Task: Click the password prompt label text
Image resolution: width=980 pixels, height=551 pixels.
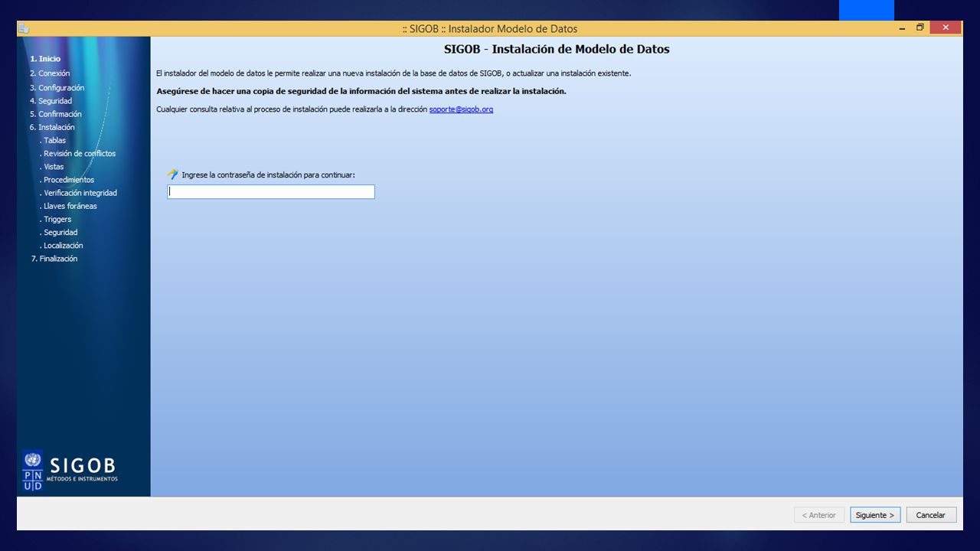Action: click(268, 175)
